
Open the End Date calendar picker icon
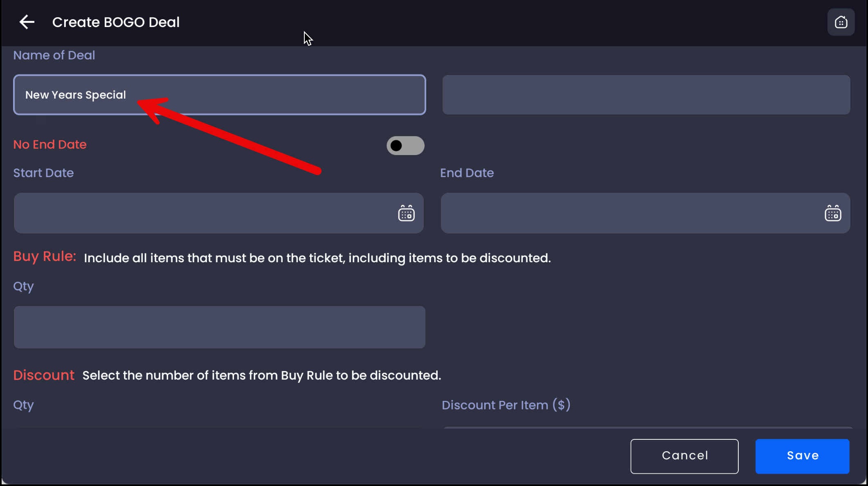832,214
